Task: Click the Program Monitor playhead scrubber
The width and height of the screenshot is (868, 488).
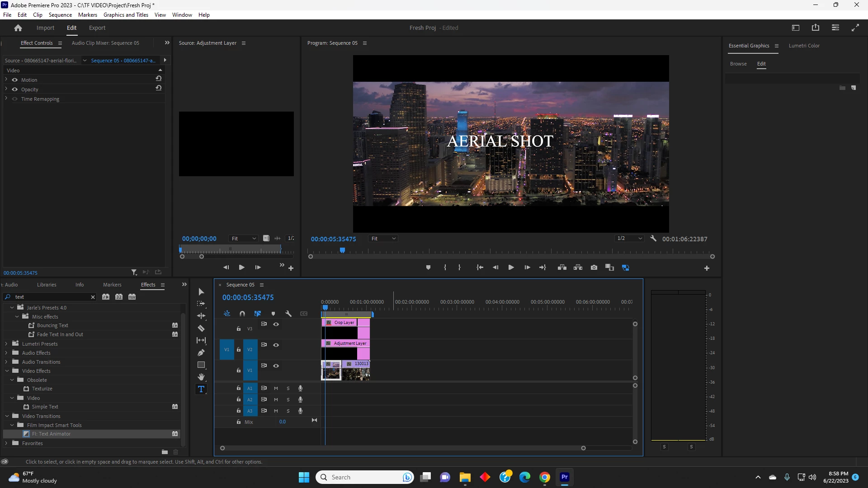Action: tap(342, 250)
